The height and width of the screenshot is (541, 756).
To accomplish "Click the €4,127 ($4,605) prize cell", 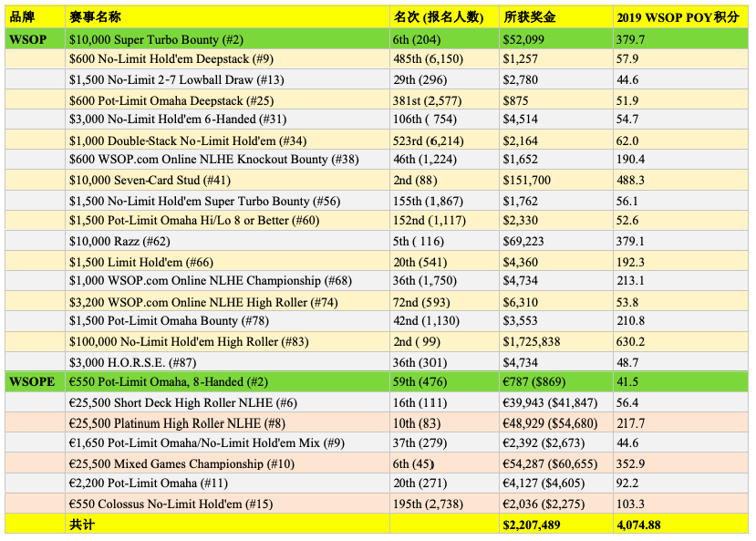I will 556,484.
